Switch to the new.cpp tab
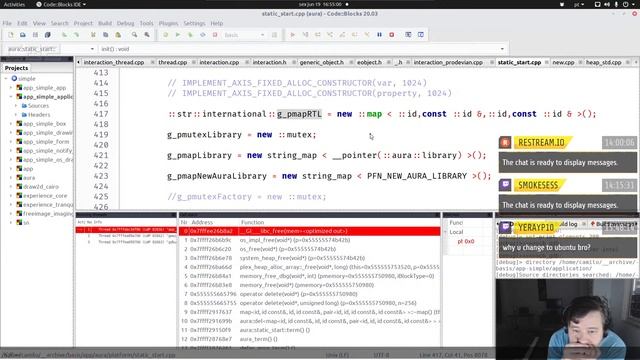This screenshot has height=360, width=640. coord(563,62)
